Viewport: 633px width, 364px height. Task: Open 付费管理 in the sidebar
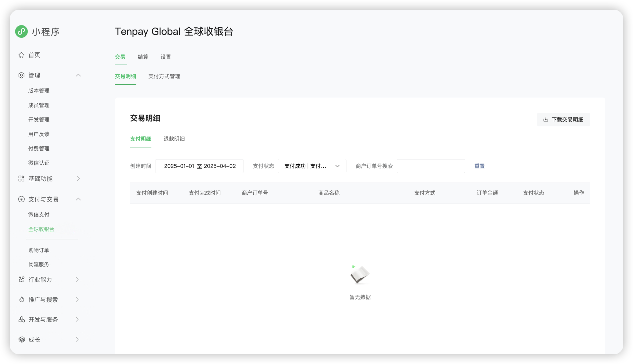point(39,149)
